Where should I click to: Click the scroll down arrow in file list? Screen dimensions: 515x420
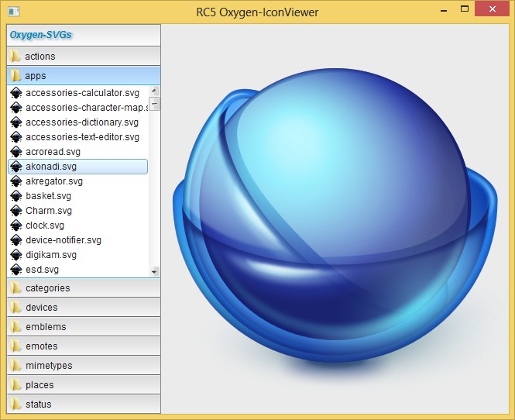[155, 272]
